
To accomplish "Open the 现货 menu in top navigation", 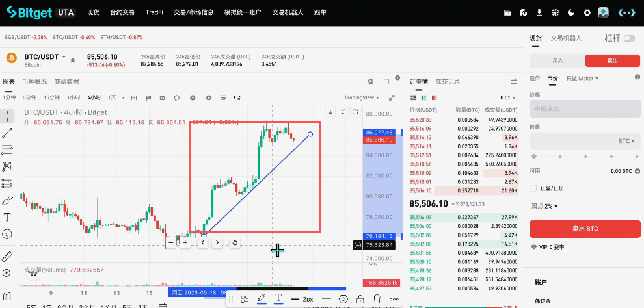I will click(x=93, y=12).
